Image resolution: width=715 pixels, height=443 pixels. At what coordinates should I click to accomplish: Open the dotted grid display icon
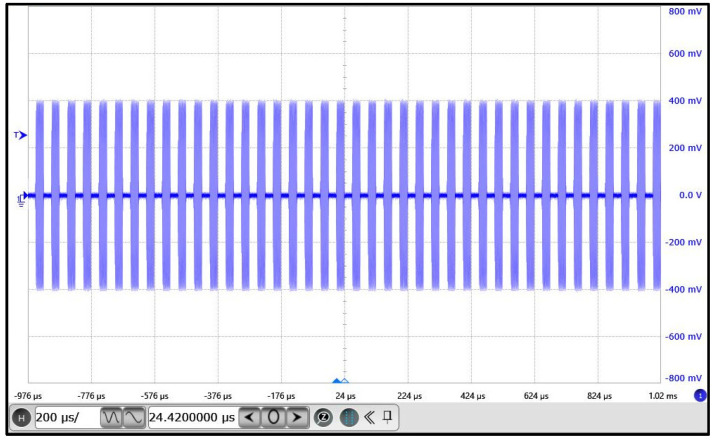tap(349, 417)
